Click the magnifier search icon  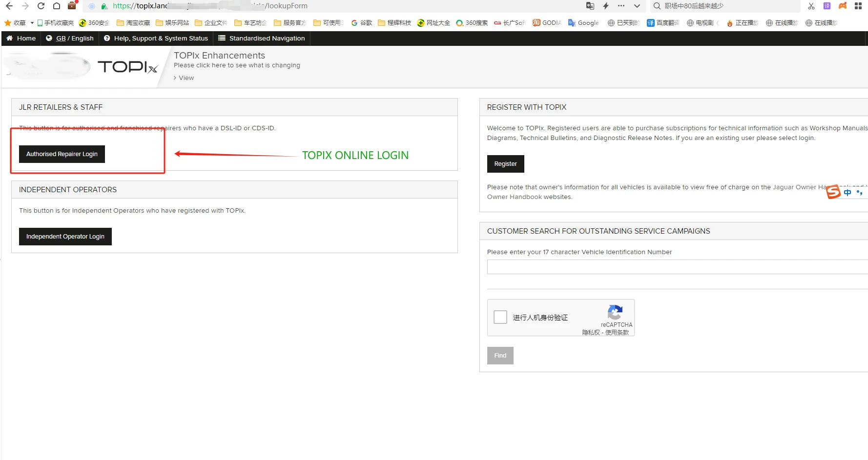tap(657, 6)
